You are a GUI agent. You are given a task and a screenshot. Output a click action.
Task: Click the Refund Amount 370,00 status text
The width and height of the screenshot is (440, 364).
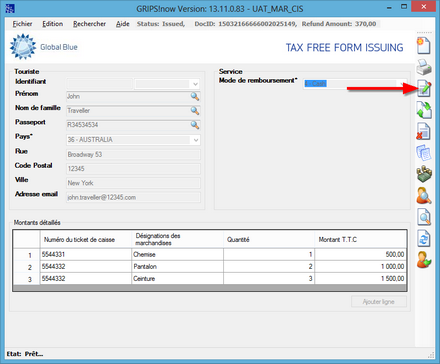tap(339, 24)
